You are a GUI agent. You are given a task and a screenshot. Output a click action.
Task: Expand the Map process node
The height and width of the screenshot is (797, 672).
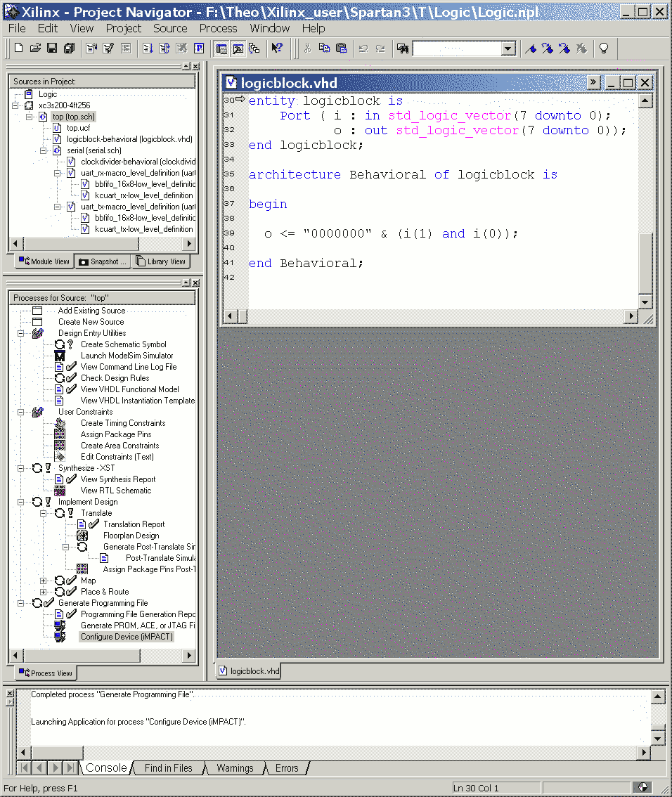click(43, 581)
